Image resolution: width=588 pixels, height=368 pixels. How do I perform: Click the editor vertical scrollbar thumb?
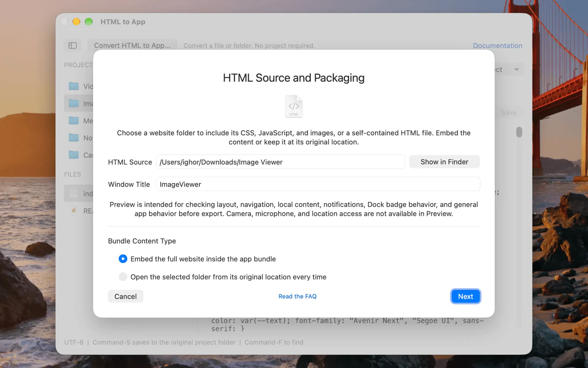coord(519,132)
